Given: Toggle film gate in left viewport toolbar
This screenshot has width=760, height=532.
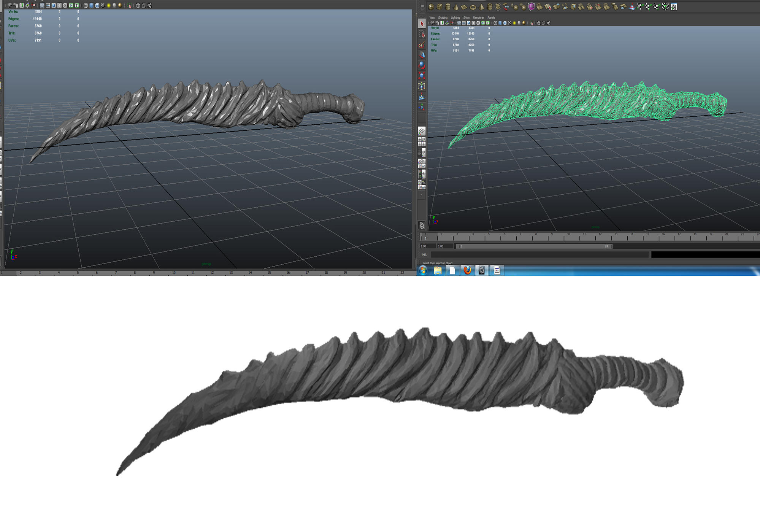Looking at the screenshot, I should click(48, 5).
